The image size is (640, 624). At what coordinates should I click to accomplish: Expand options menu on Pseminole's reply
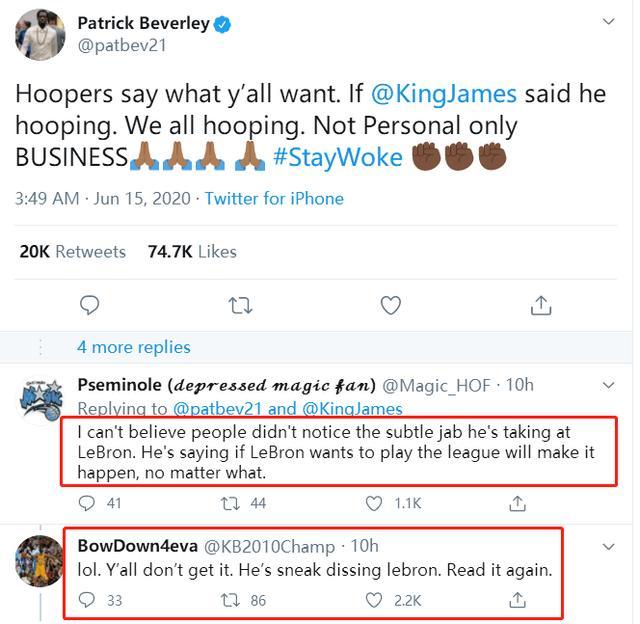pos(609,385)
